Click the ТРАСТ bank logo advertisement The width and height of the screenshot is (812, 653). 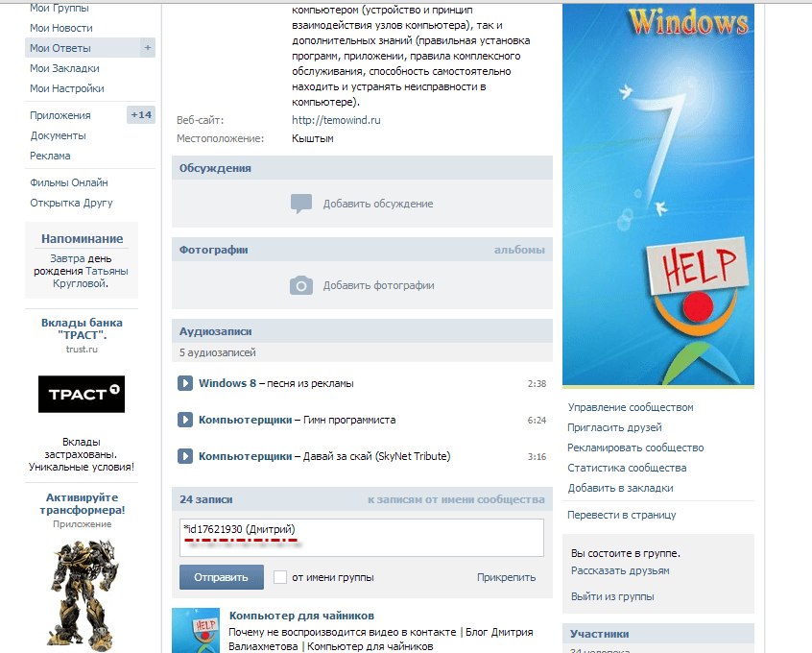(x=81, y=394)
